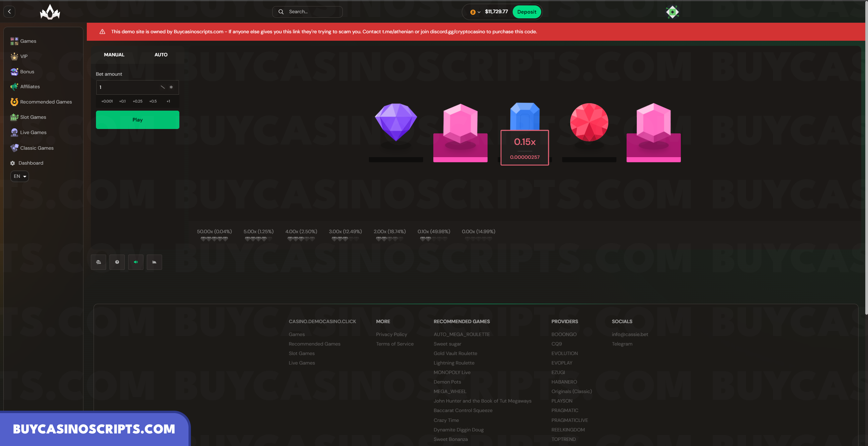Switch to the AUTO tab
The height and width of the screenshot is (446, 868).
161,55
